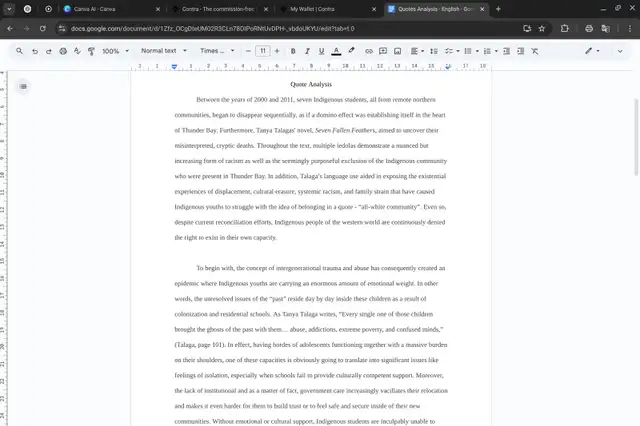Open the editing mode pencil dropdown
Screen dimensions: 640x426
(x=592, y=51)
